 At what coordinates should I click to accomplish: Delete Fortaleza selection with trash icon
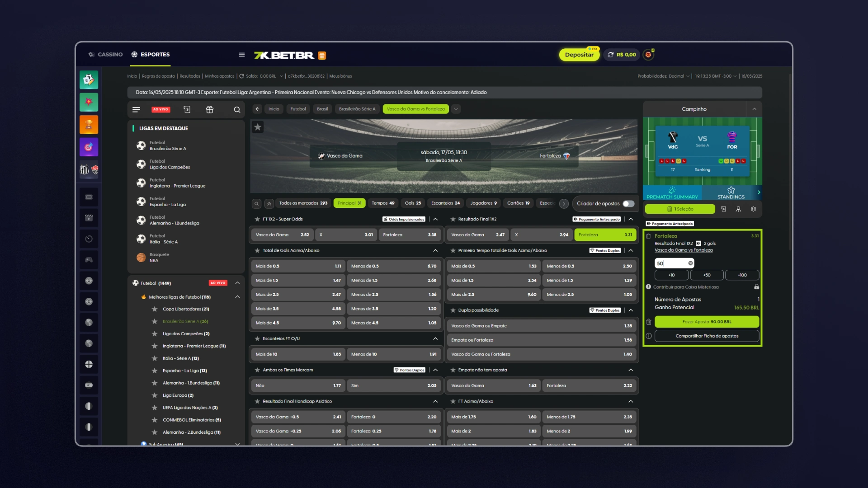pyautogui.click(x=648, y=236)
